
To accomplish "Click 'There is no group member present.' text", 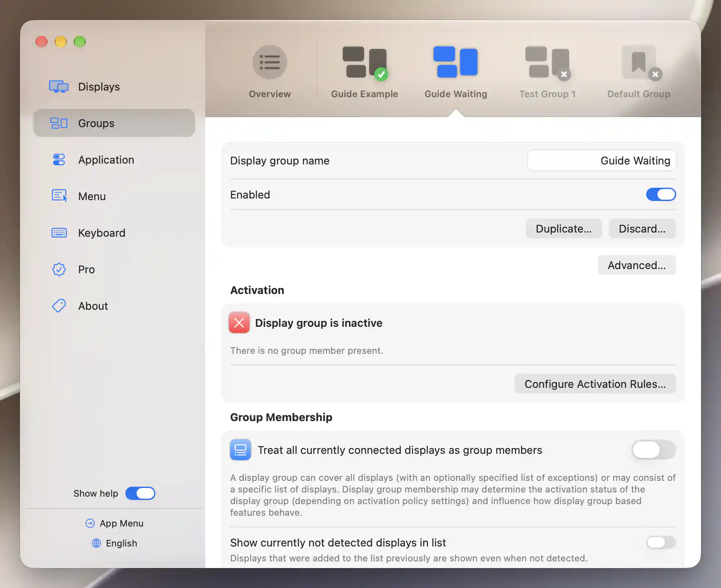I will pos(307,350).
